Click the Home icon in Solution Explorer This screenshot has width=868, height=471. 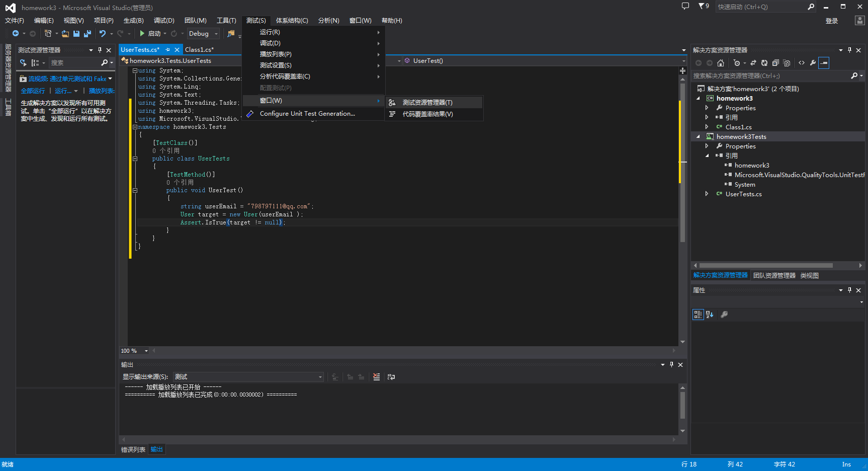coord(721,63)
